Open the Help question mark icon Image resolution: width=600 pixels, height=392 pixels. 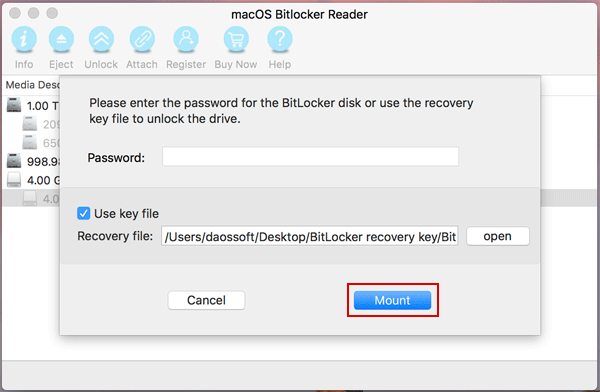click(x=280, y=39)
